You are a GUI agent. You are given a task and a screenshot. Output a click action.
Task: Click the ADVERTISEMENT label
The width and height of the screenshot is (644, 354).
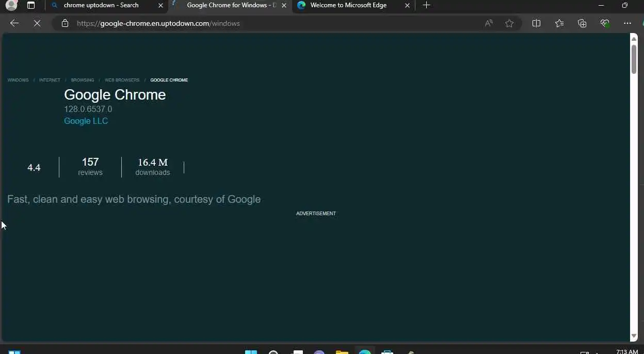[316, 213]
